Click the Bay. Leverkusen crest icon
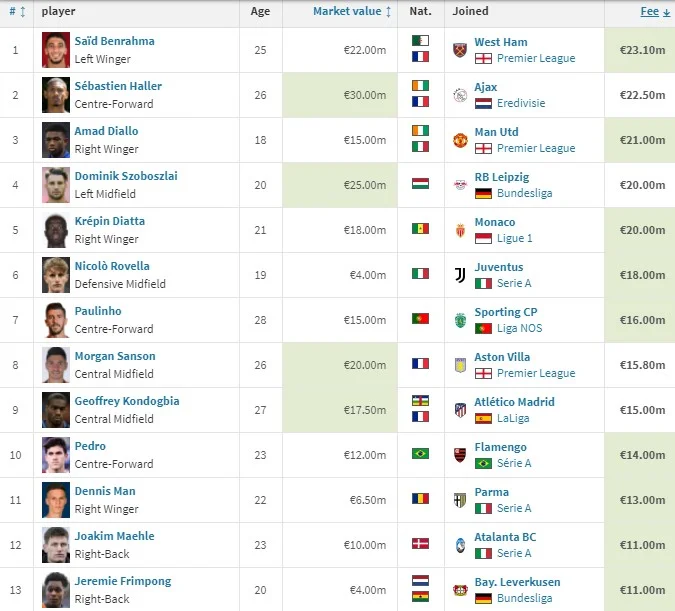This screenshot has width=675, height=611. [460, 590]
